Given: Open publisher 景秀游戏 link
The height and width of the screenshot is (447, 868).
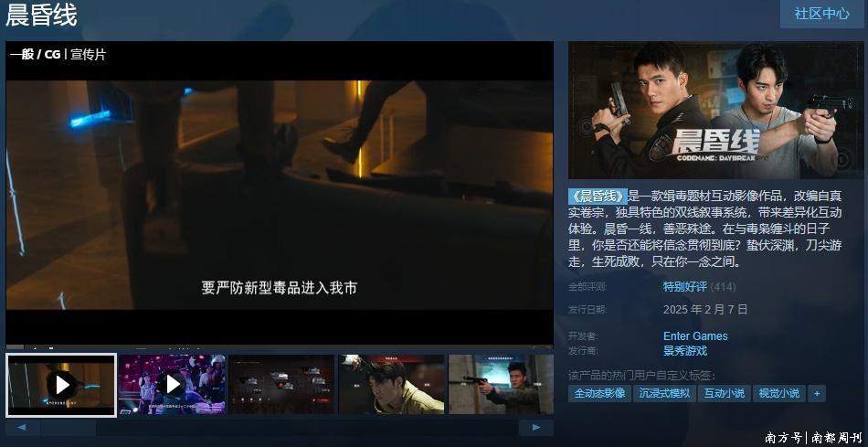Looking at the screenshot, I should point(684,351).
